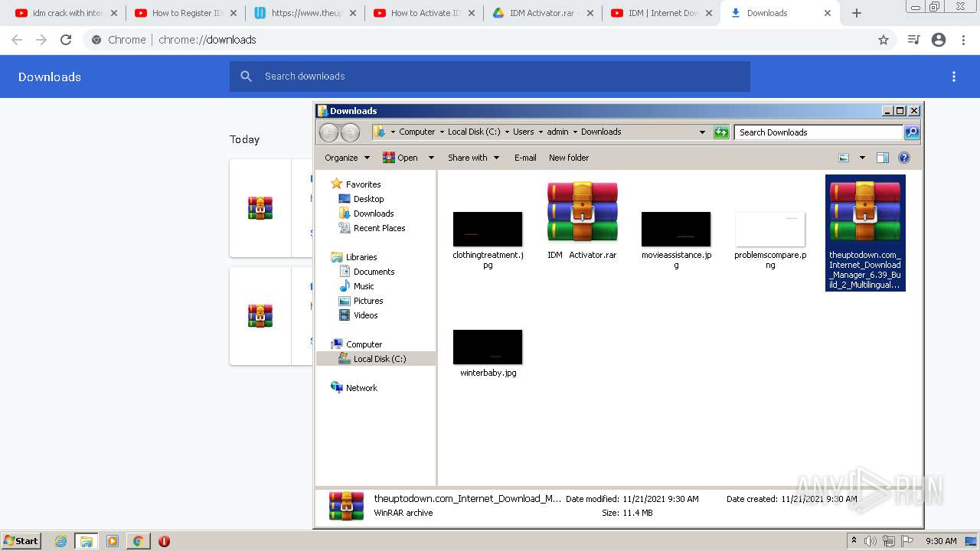Bookmark this page with the star icon
Image resolution: width=980 pixels, height=551 pixels.
884,40
